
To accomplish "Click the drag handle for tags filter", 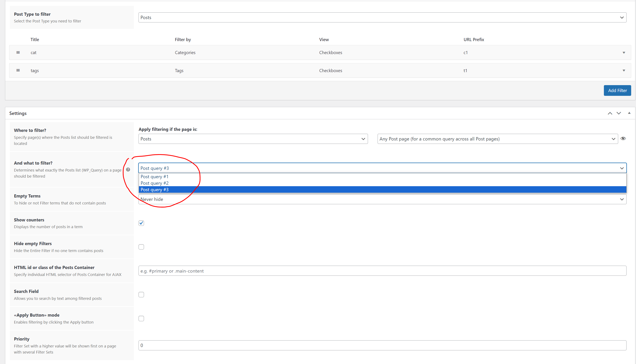I will point(18,70).
